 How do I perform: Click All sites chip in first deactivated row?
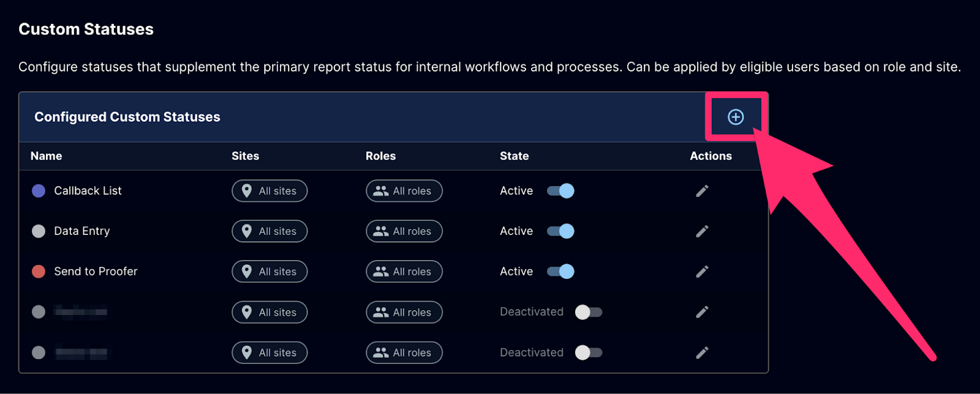[269, 312]
